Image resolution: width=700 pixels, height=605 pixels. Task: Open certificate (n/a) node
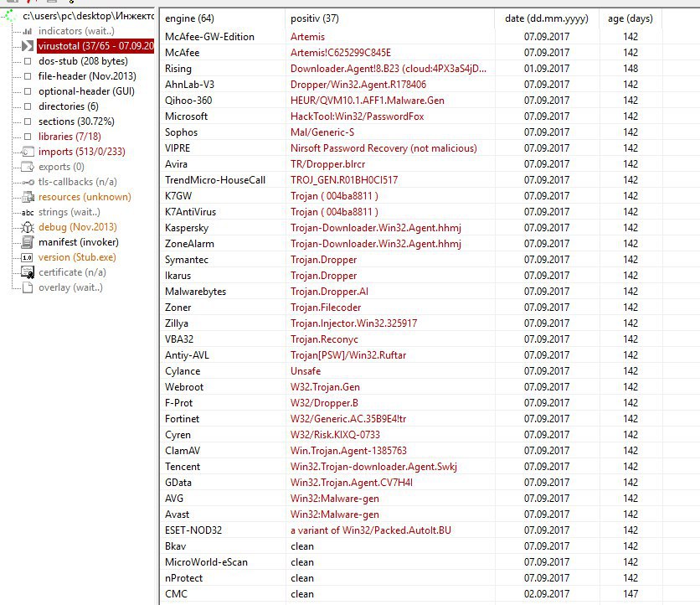click(x=72, y=272)
